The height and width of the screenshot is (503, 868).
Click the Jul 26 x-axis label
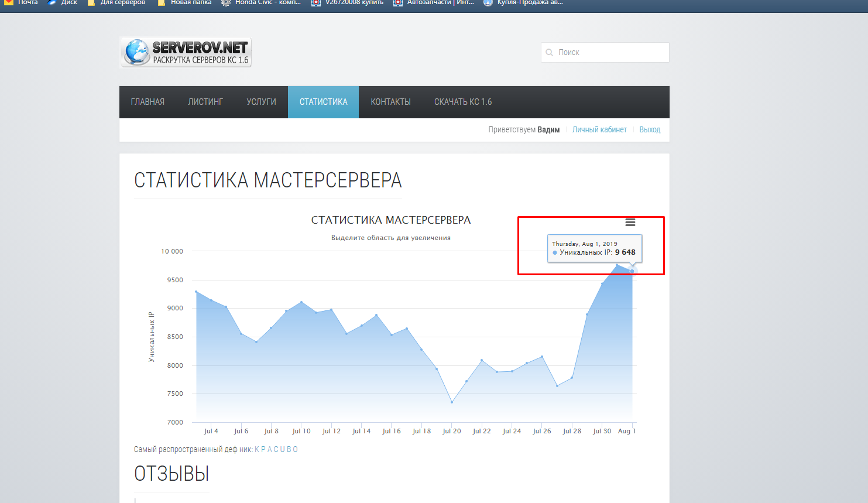[x=542, y=431]
